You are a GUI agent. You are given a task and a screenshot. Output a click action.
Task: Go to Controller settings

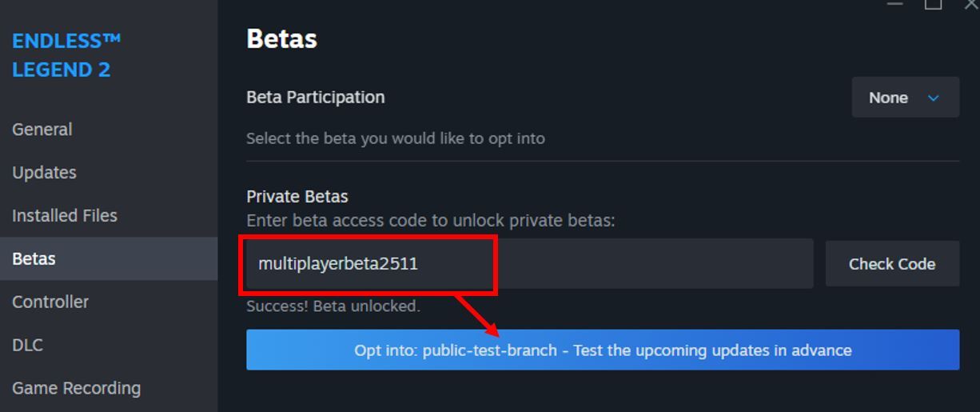point(50,302)
